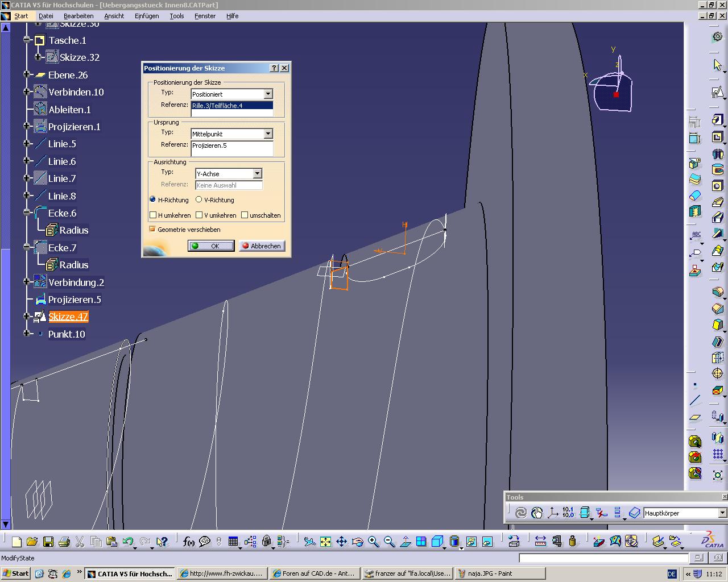Click the New document icon
The width and height of the screenshot is (728, 582).
pos(16,542)
